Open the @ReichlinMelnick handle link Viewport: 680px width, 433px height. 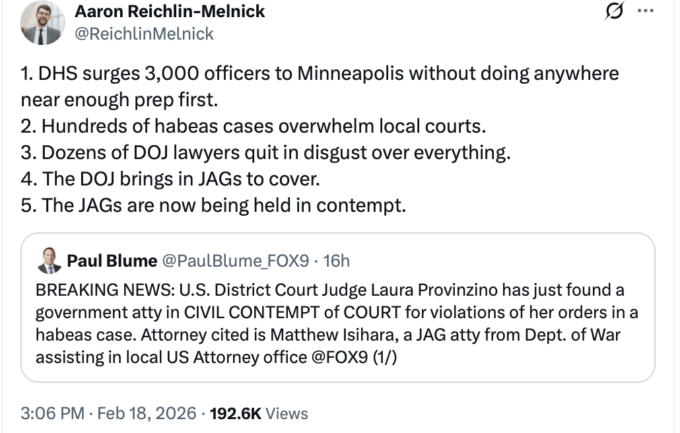tap(144, 33)
